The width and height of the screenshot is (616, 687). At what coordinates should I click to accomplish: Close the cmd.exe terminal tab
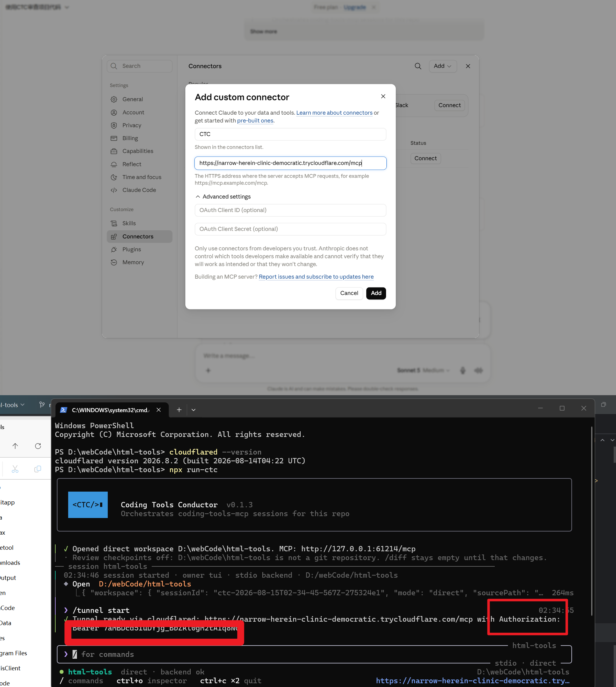click(x=158, y=410)
